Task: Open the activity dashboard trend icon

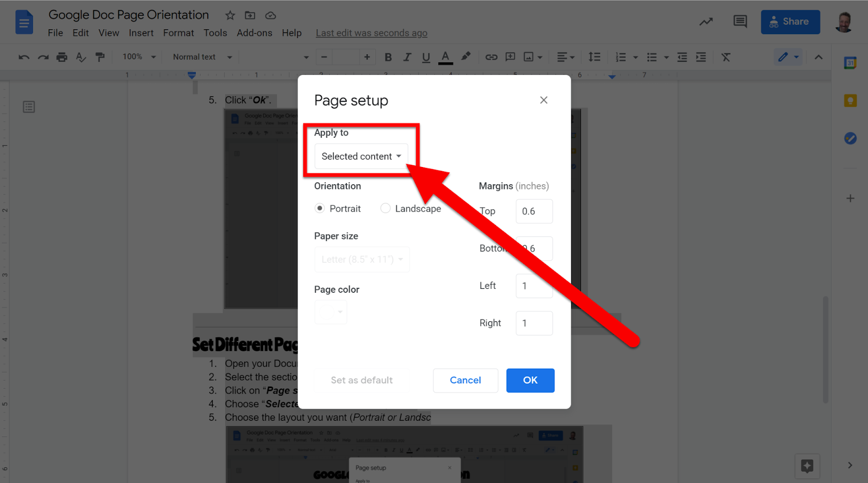Action: (706, 22)
